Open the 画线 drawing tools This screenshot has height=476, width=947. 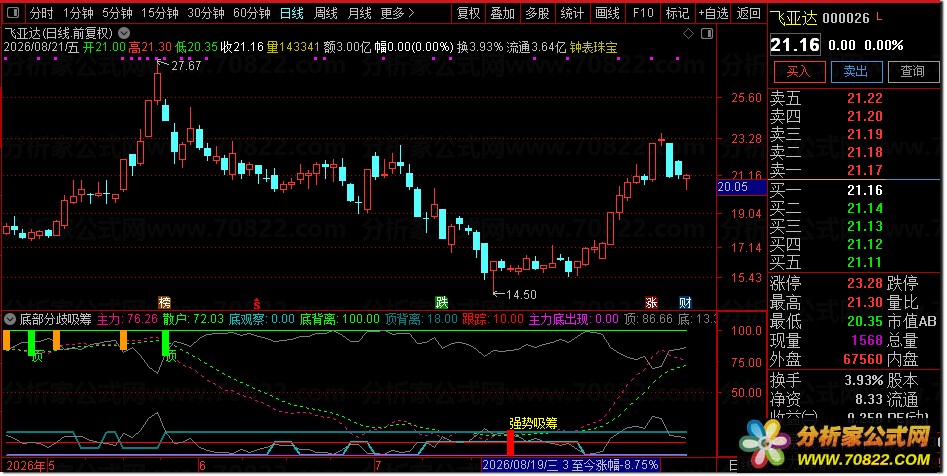tap(607, 13)
